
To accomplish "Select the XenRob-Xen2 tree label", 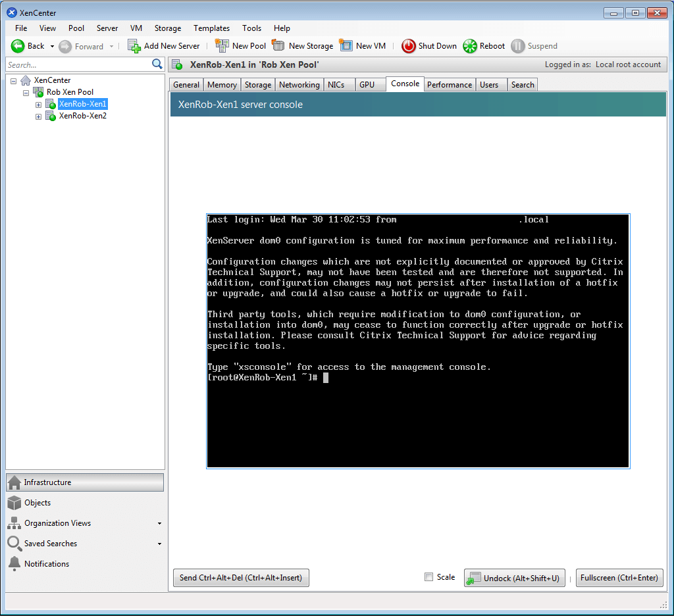I will click(x=82, y=116).
